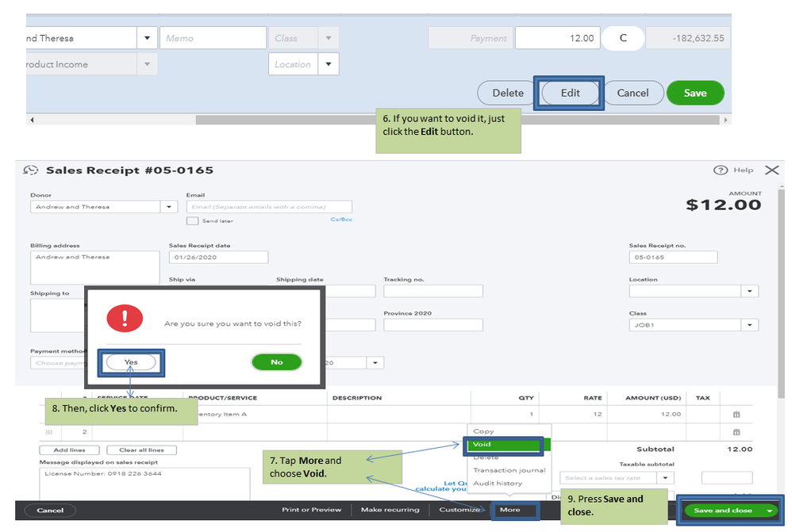This screenshot has height=532, width=792.
Task: Toggle the Send later checkbox
Action: click(192, 220)
